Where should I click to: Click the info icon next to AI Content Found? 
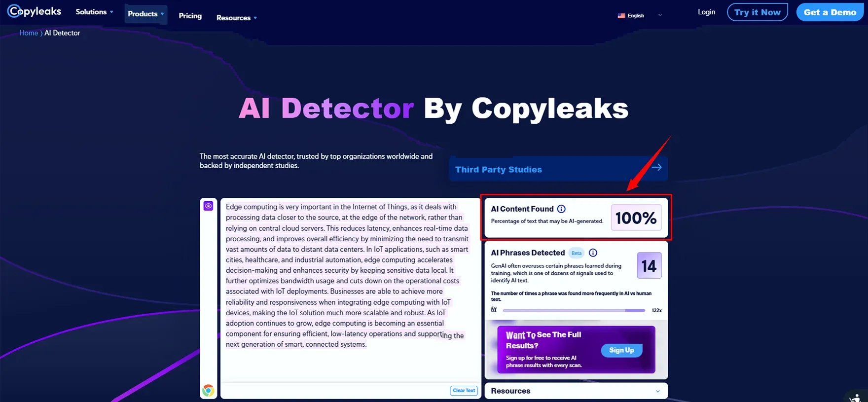click(x=561, y=209)
